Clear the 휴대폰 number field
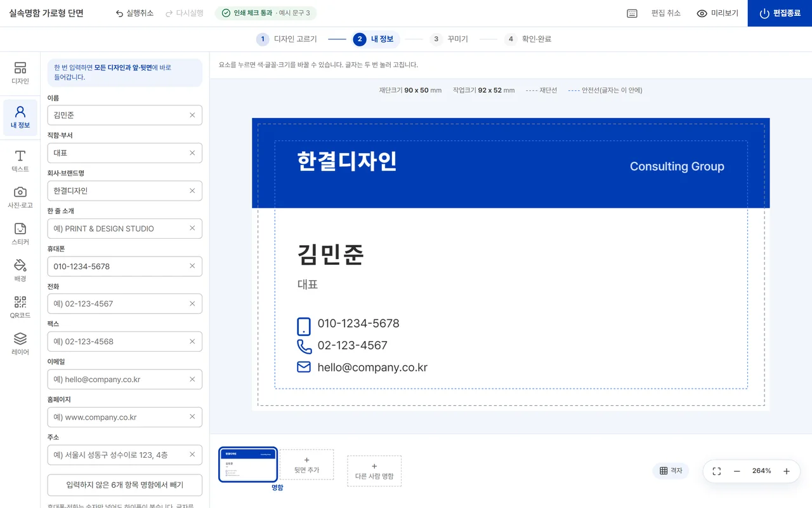The image size is (812, 508). click(192, 266)
